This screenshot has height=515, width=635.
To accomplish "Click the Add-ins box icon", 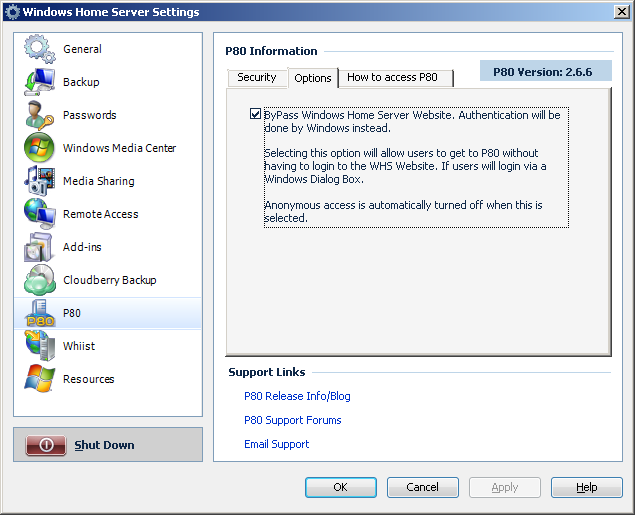I will 38,247.
